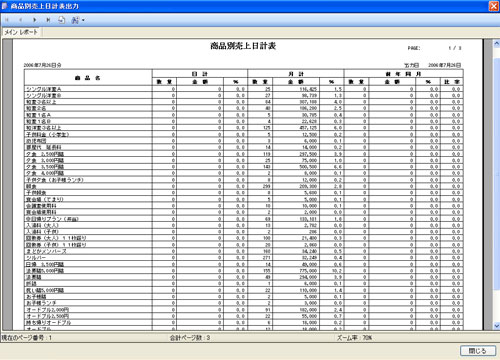Expand the dropdown arrow beside binoculars
The image size is (500, 360).
[x=83, y=20]
